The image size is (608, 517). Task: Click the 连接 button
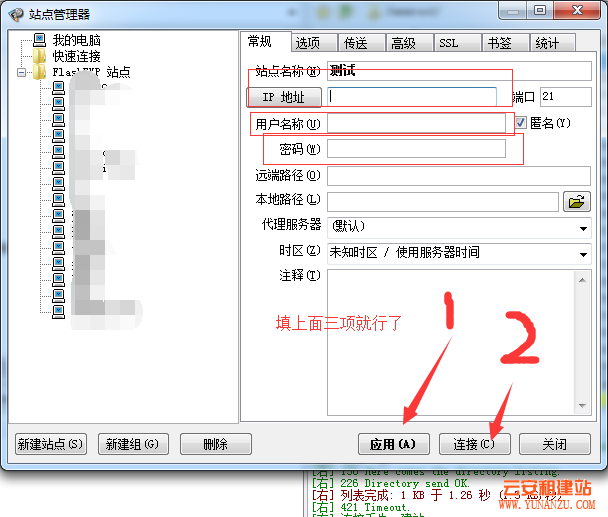point(475,444)
